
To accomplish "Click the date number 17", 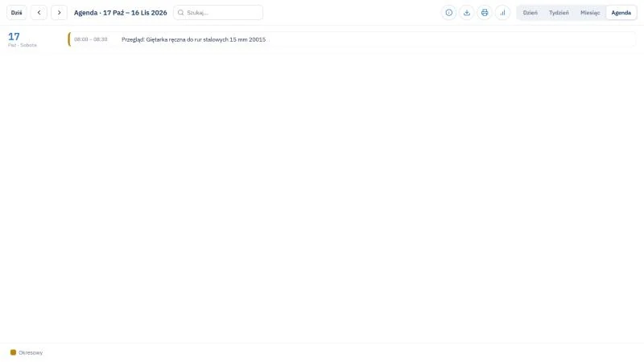I will pos(14,36).
